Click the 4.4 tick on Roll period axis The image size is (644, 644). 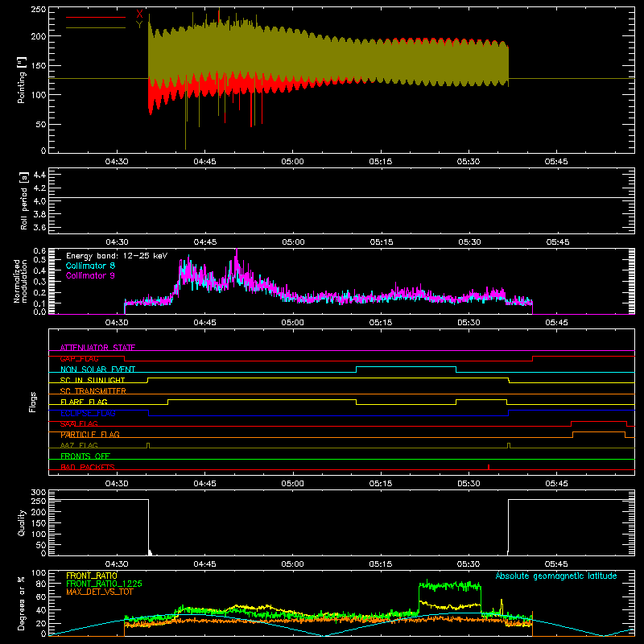39,175
